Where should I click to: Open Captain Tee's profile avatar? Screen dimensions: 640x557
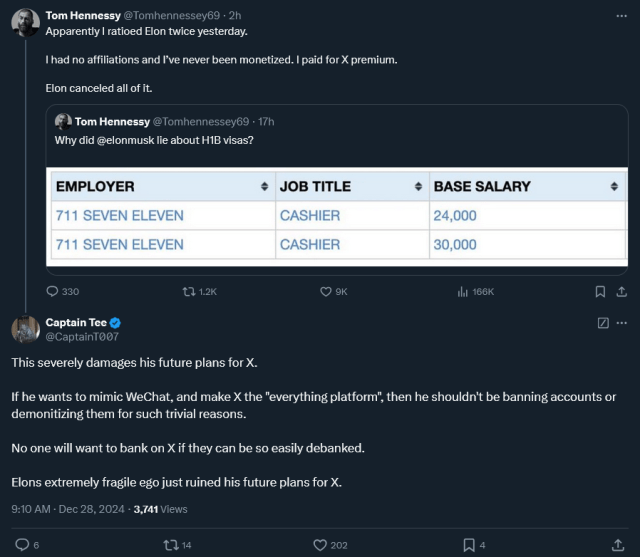click(x=25, y=329)
